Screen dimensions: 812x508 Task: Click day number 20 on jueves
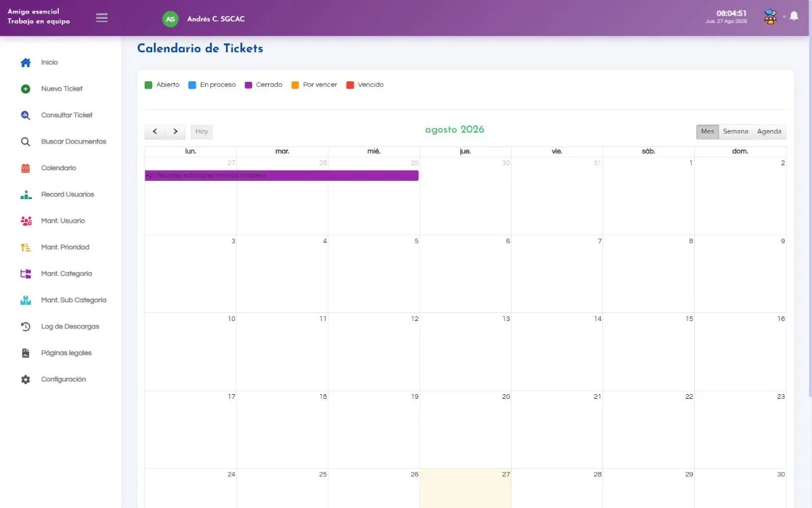pyautogui.click(x=506, y=396)
